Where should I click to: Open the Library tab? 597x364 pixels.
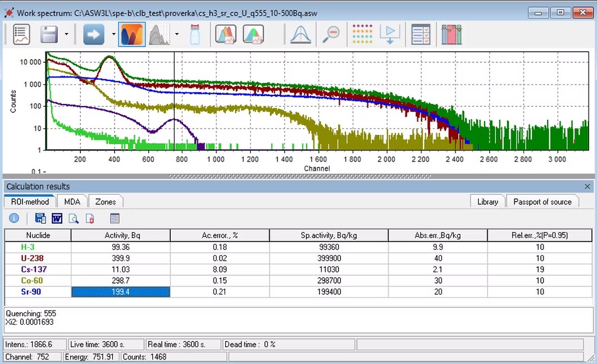tap(487, 202)
